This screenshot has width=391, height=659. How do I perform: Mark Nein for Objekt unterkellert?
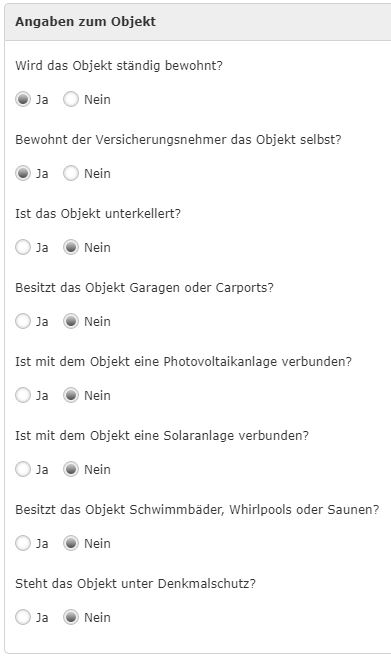71,247
